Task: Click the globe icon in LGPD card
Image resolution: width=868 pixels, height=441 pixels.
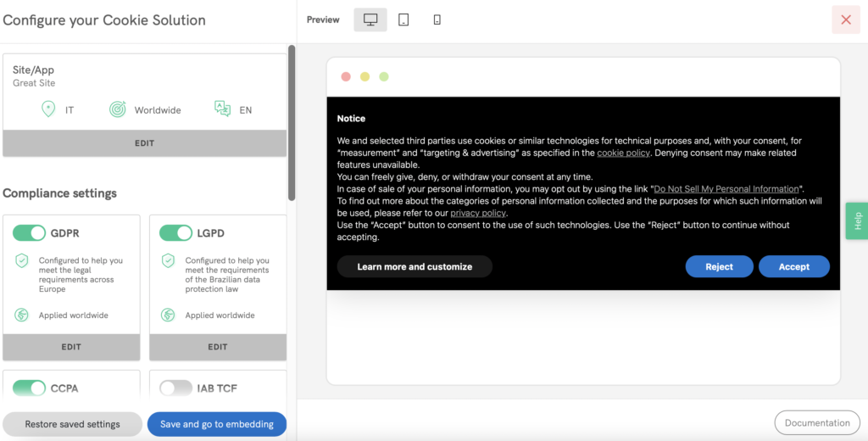Action: (168, 315)
